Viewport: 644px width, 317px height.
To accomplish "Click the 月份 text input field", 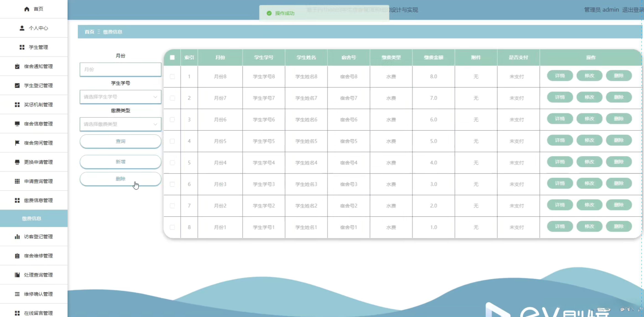I will pos(120,70).
